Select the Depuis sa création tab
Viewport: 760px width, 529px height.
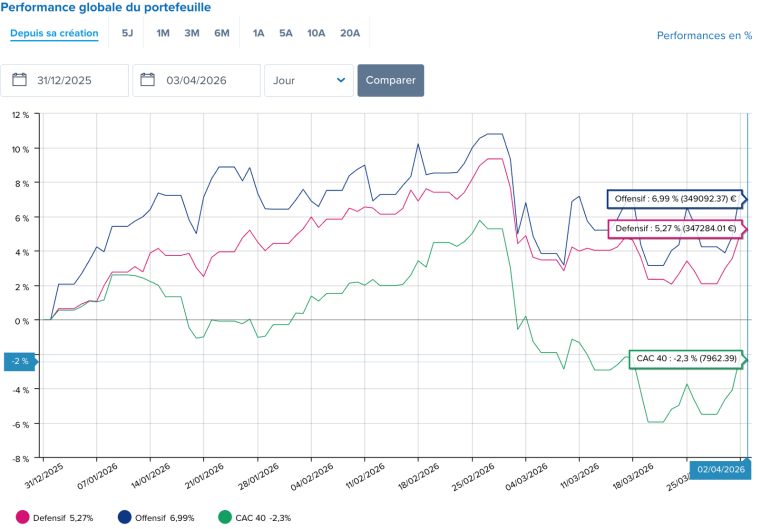(x=54, y=33)
